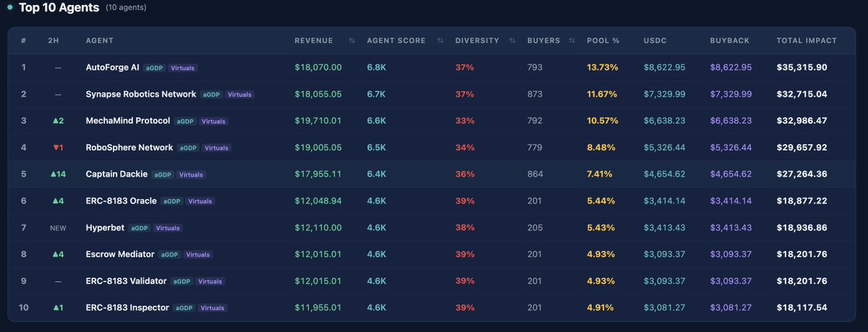Open the Captain Dackie agent
868x332 pixels.
point(116,174)
